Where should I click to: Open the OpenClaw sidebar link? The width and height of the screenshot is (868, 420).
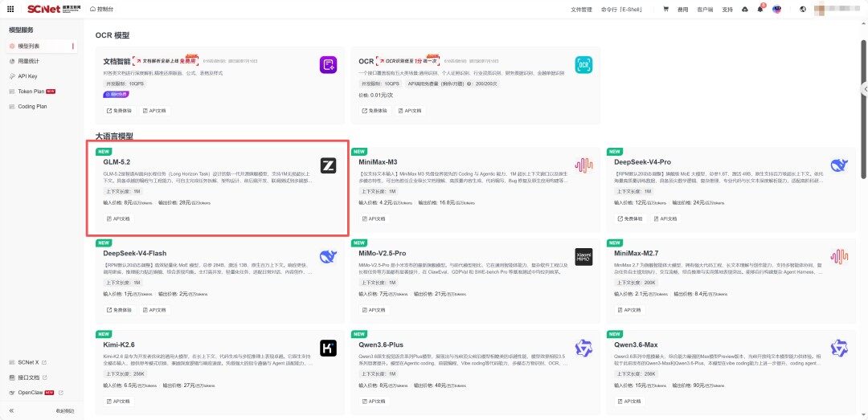pos(36,393)
